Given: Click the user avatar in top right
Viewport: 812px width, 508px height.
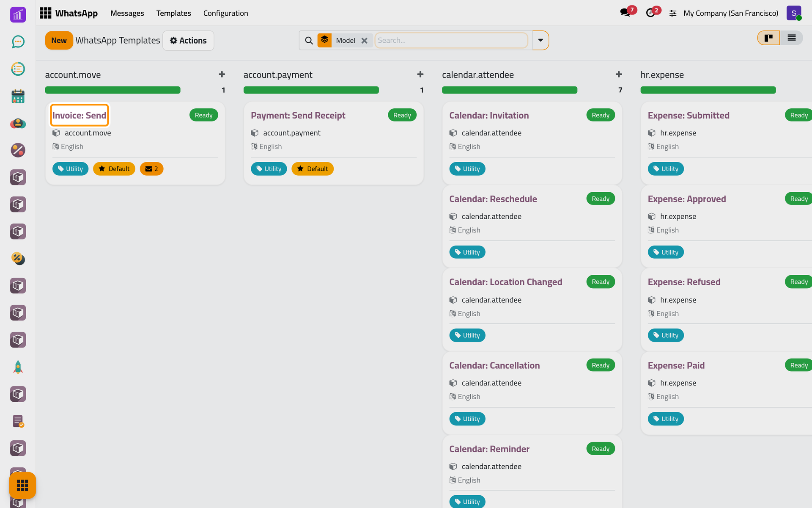Looking at the screenshot, I should click(x=794, y=13).
